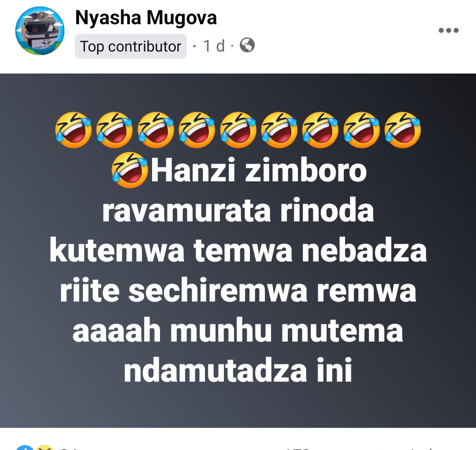Click the last laughing emoji in the top row

(403, 130)
